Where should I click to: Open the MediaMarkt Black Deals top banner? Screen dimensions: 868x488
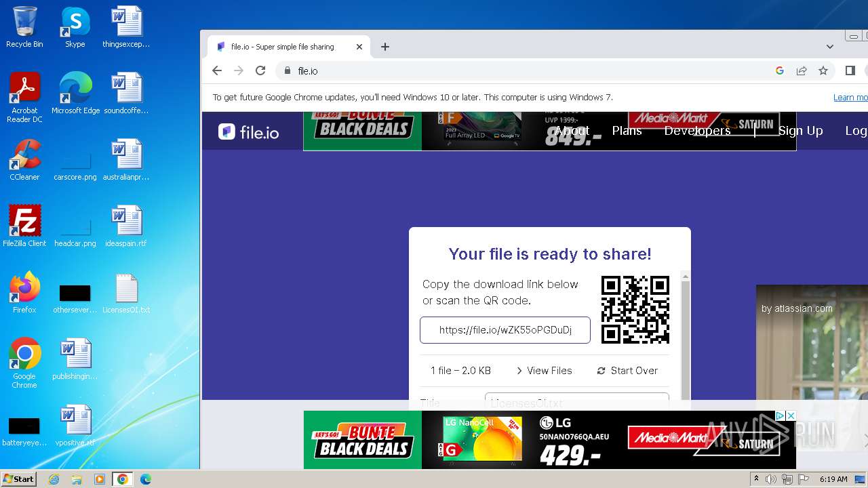tap(549, 131)
